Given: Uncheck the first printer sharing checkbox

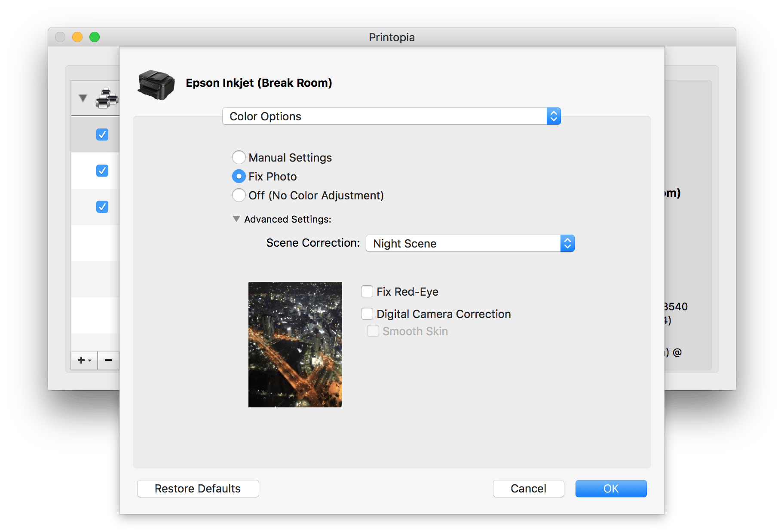Looking at the screenshot, I should [x=102, y=135].
